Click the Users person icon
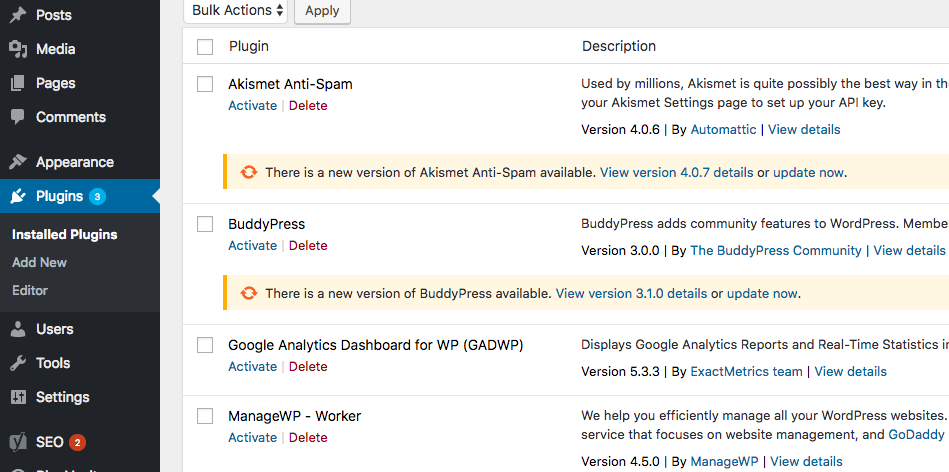 [18, 329]
